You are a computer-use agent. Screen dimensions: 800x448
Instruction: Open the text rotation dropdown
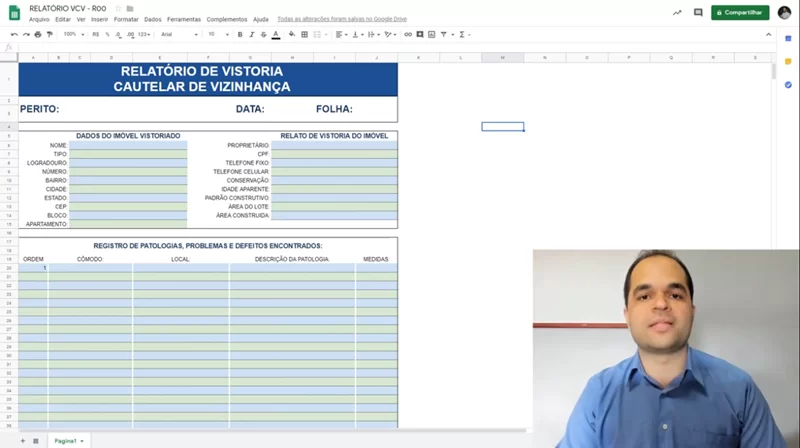tap(390, 35)
